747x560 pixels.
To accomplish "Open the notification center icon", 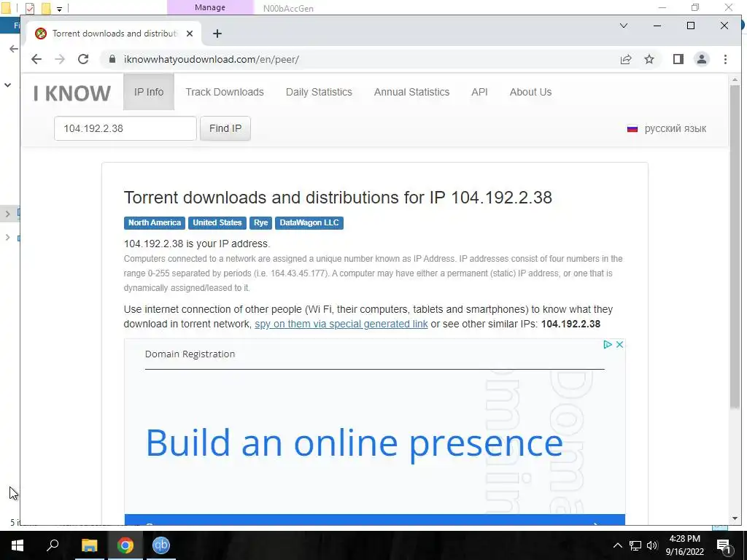I will (x=724, y=546).
